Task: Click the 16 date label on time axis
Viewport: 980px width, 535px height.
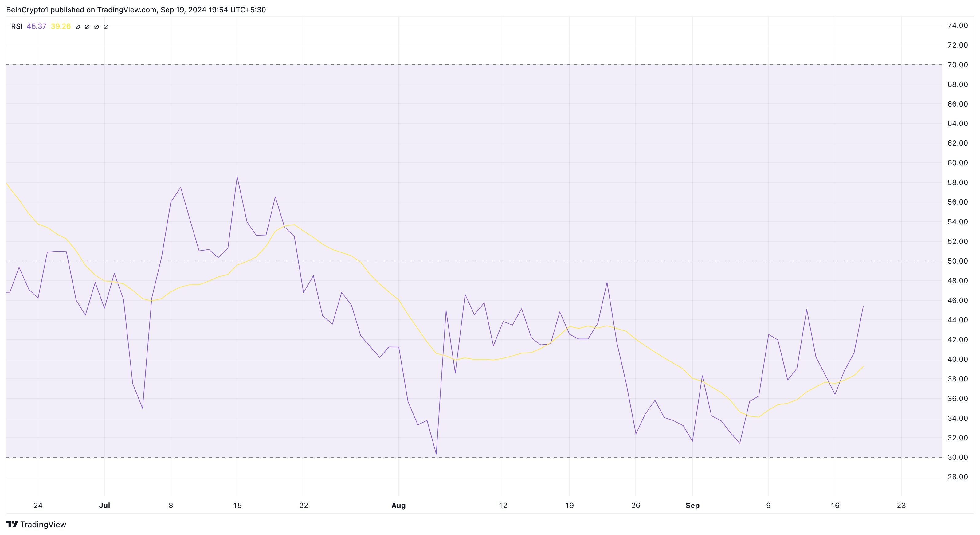Action: (835, 505)
